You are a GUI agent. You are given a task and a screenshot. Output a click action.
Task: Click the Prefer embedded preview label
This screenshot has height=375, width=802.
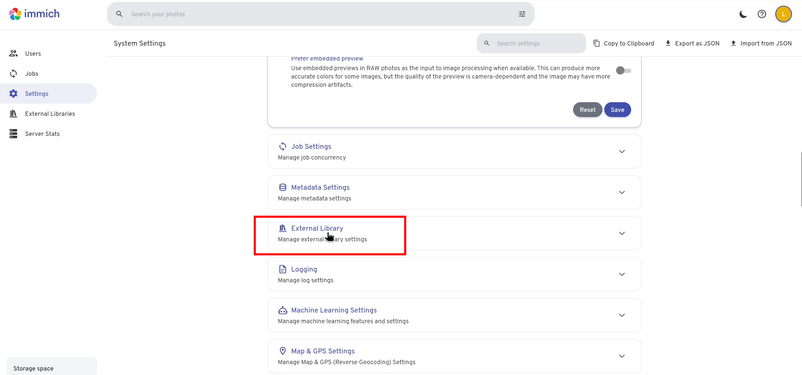click(x=327, y=58)
